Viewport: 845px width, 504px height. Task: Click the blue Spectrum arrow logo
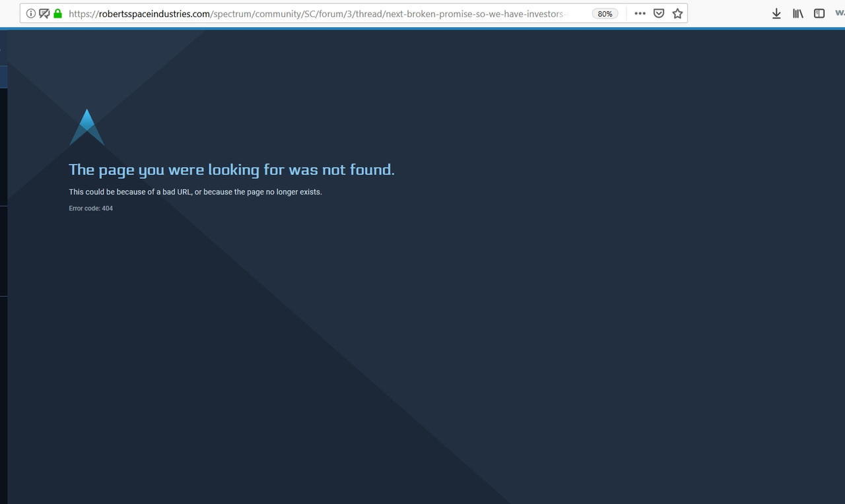point(87,127)
